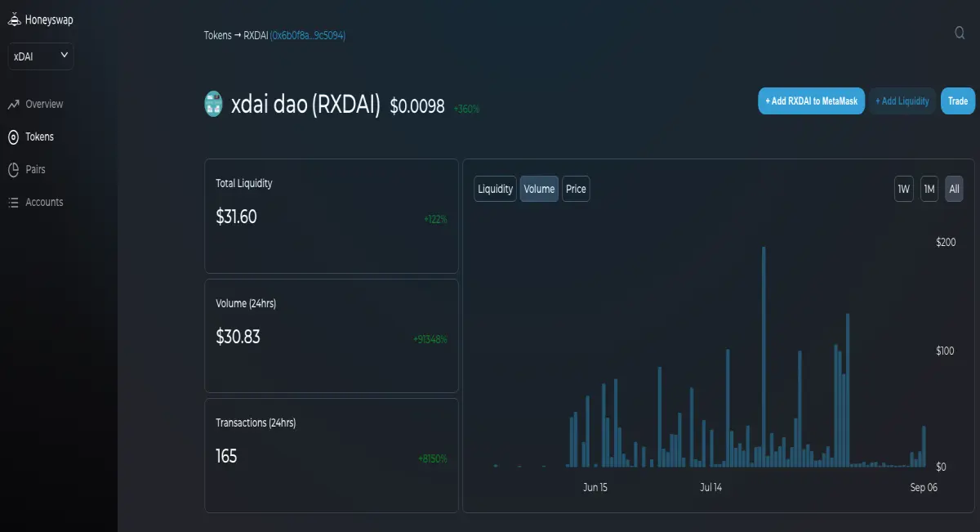Click the +360% price change label

pos(466,109)
